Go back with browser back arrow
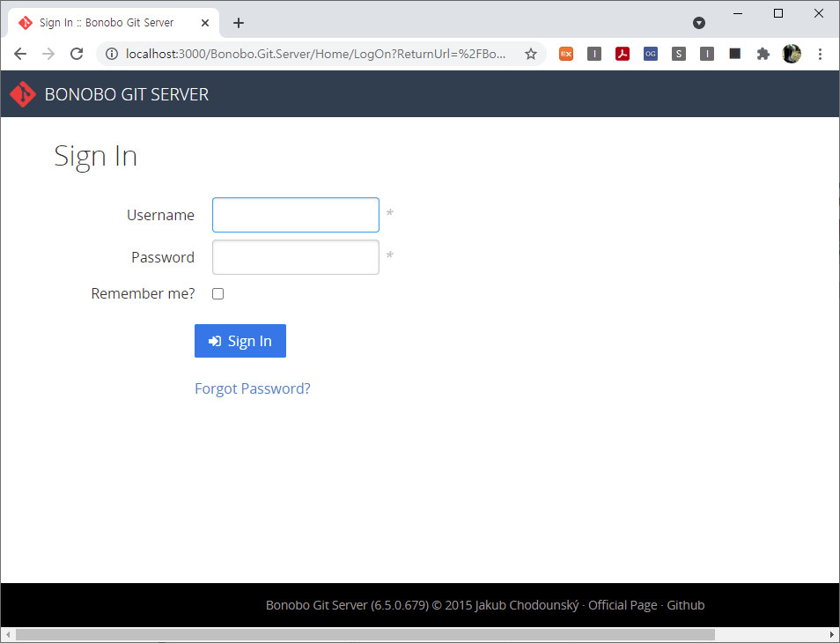Screen dimensions: 840x643 20,54
